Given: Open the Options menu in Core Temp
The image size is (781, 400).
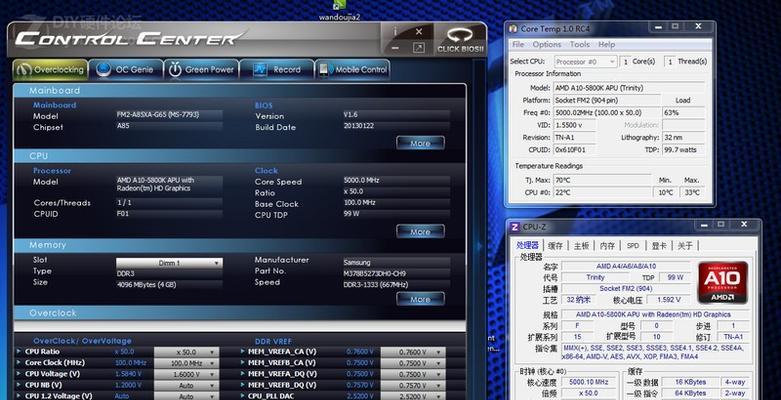Looking at the screenshot, I should point(547,44).
